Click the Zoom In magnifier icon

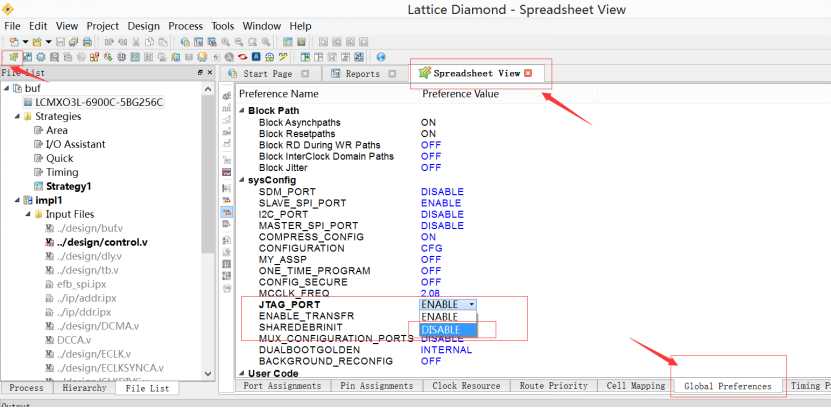(226, 42)
